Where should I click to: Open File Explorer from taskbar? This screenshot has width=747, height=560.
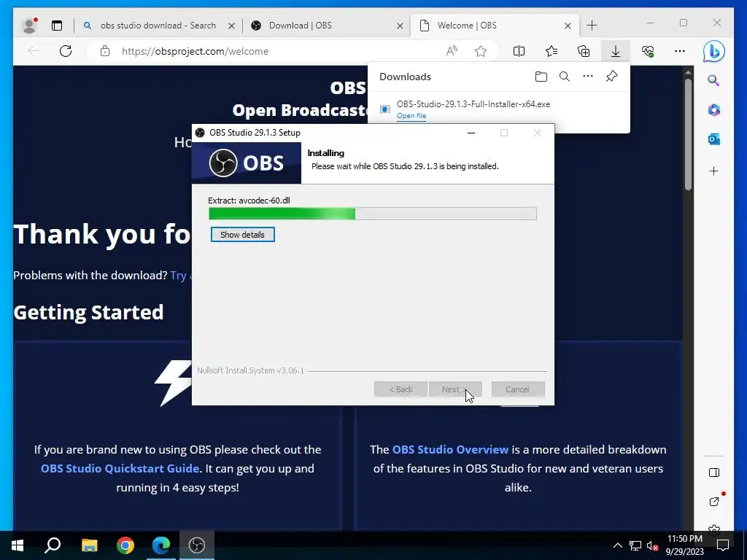pos(89,545)
